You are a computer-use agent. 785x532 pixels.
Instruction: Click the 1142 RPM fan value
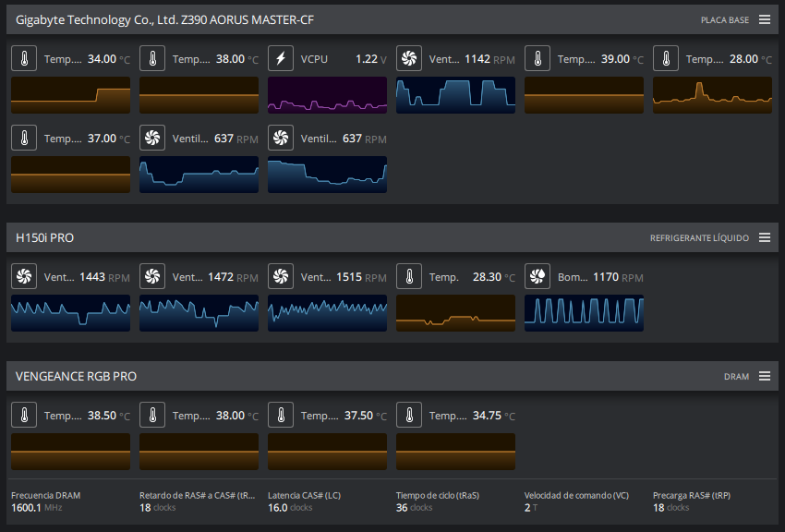489,59
